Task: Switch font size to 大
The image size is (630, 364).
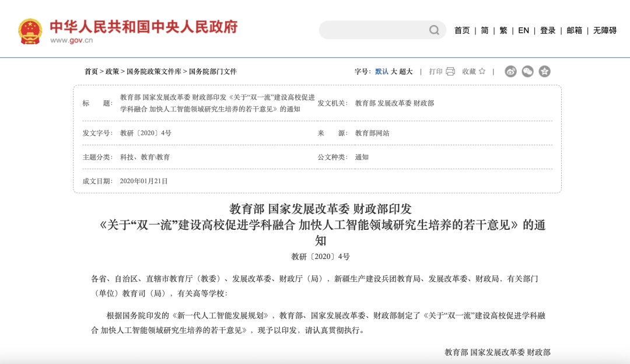Action: coord(394,72)
